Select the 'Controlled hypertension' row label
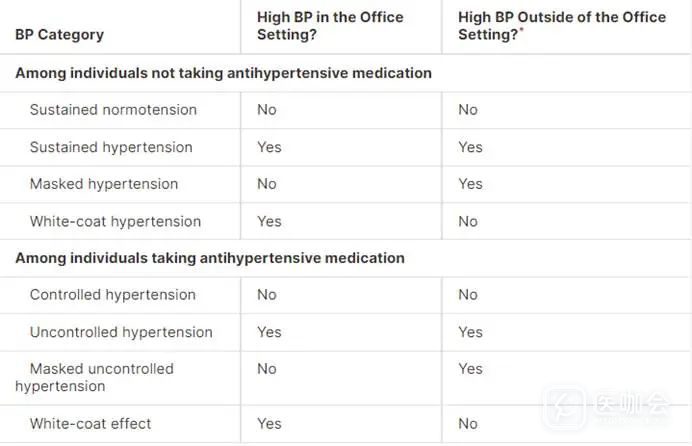The width and height of the screenshot is (692, 446). click(113, 295)
